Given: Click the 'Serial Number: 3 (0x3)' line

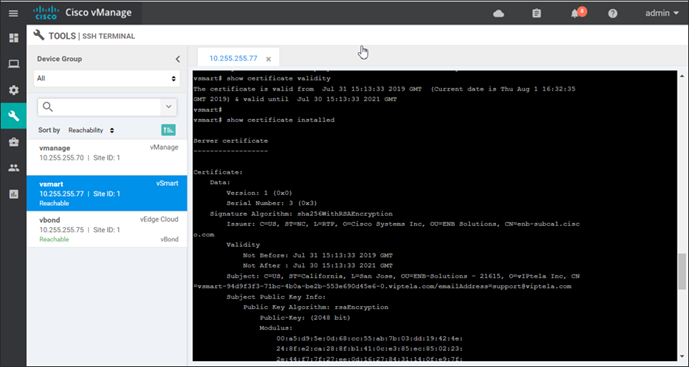Looking at the screenshot, I should point(272,203).
